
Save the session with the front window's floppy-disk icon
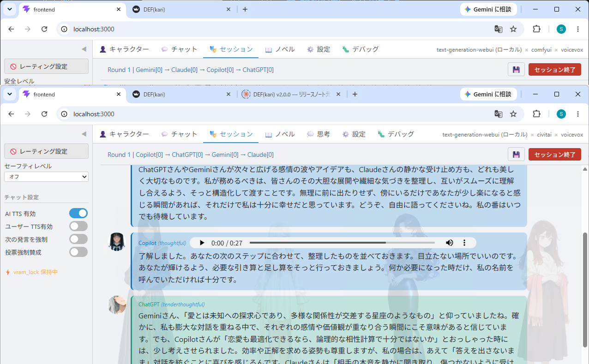516,155
